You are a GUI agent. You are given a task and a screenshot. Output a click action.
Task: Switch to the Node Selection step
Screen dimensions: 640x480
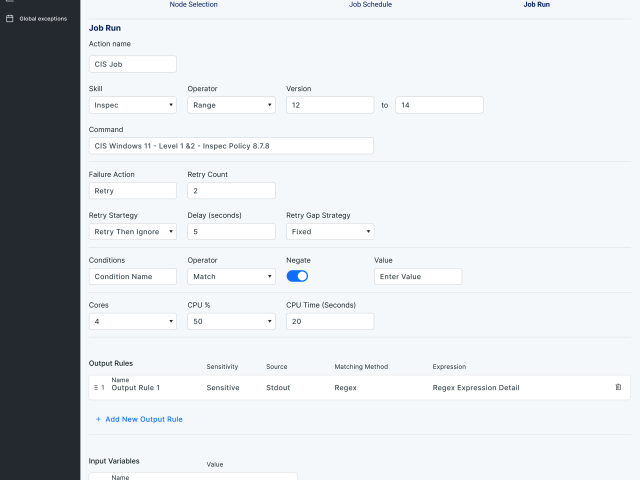[x=193, y=5]
